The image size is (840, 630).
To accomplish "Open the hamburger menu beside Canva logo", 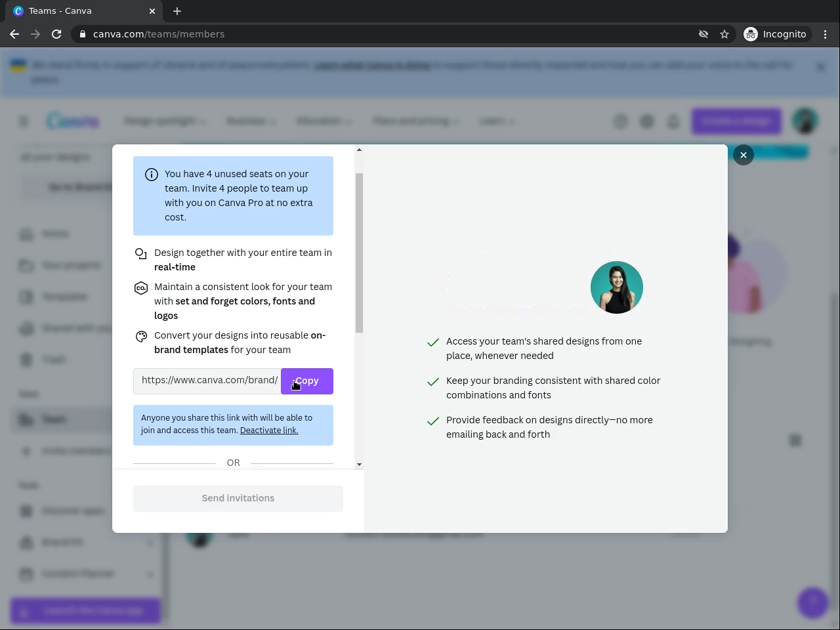I will (24, 121).
